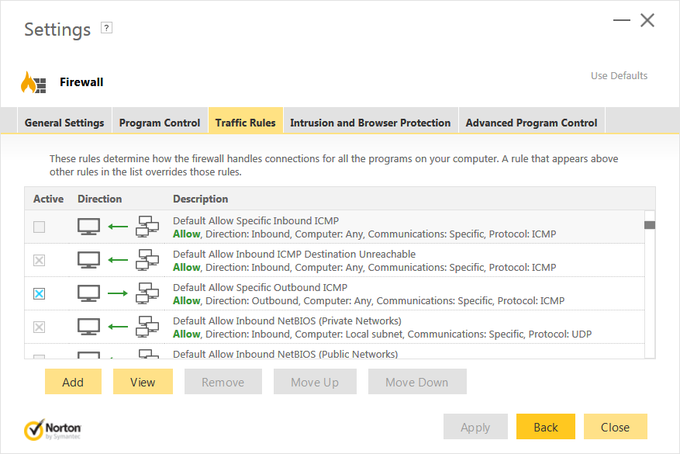Image resolution: width=680 pixels, height=454 pixels.
Task: Click direction icon for ICMP Destination Unreachable rule
Action: point(118,261)
